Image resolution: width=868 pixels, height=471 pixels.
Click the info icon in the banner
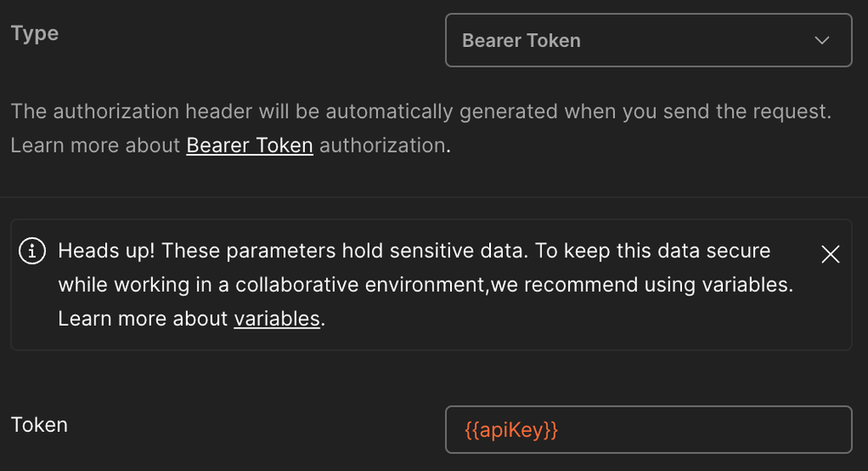click(32, 252)
